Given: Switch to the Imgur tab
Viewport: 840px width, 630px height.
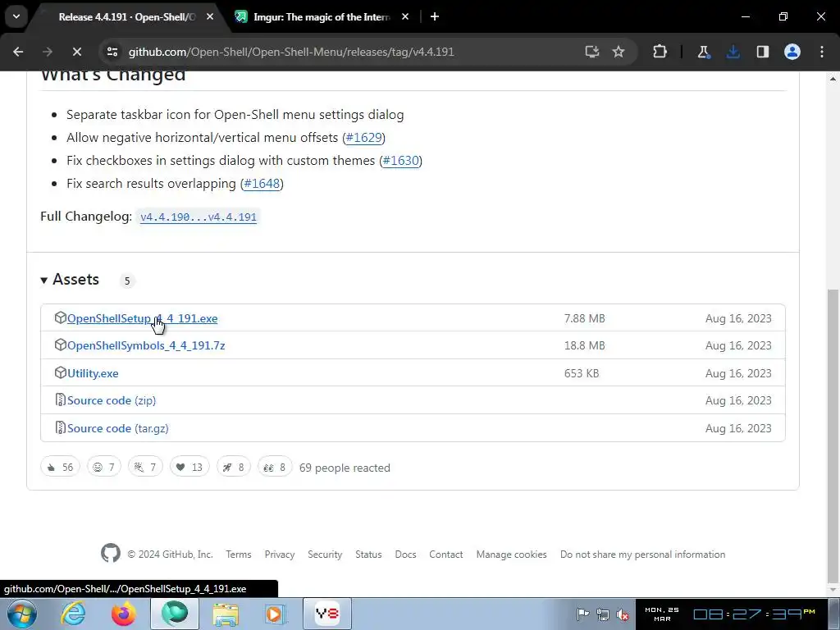Looking at the screenshot, I should tap(322, 17).
